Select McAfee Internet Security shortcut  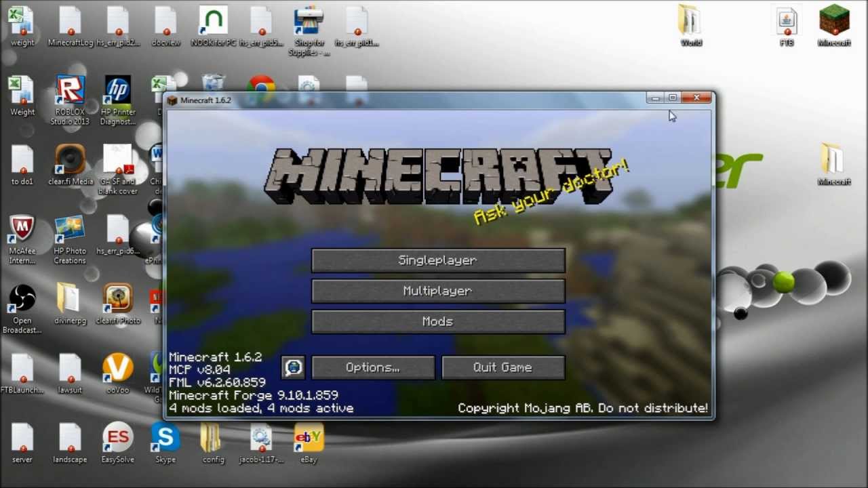22,239
